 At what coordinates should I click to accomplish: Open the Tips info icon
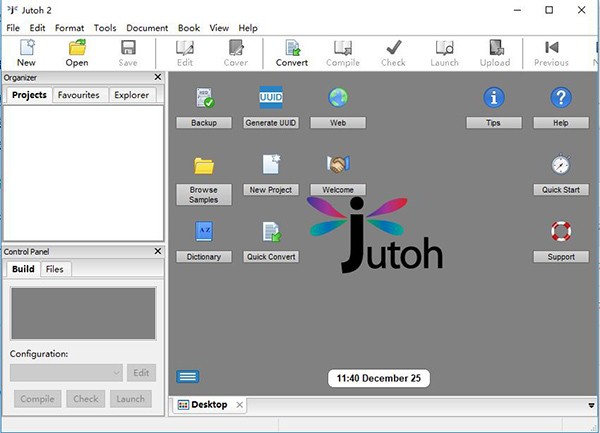[494, 98]
